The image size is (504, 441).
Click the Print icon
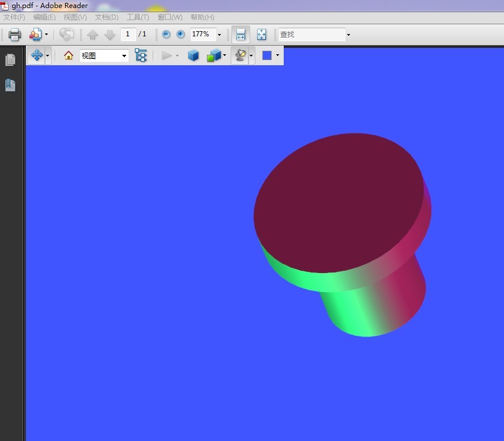coord(14,35)
